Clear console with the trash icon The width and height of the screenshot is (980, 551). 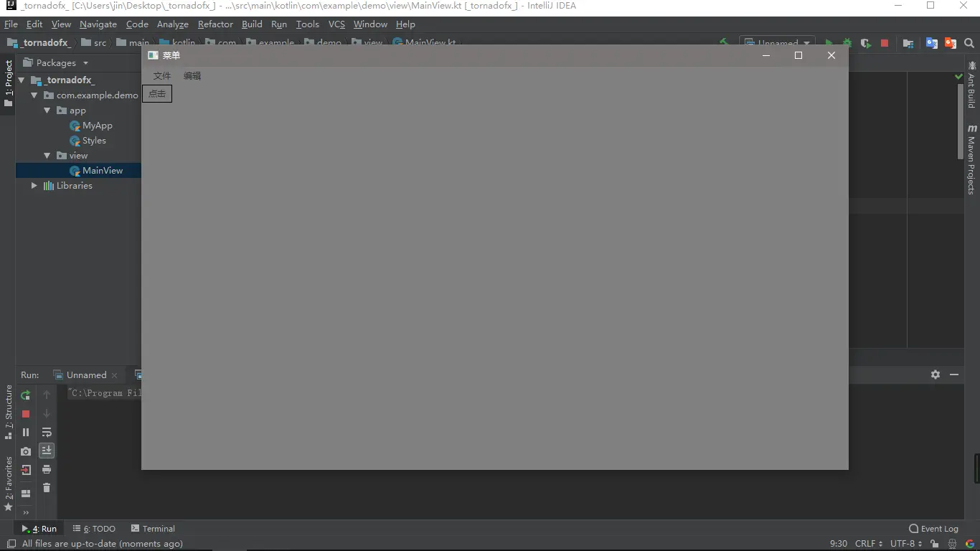(47, 488)
